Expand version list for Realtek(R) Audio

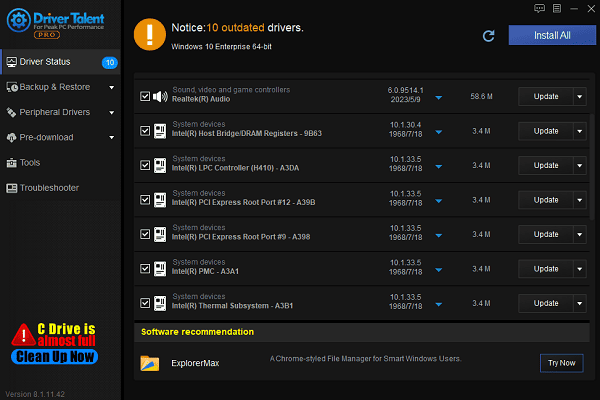[x=439, y=98]
